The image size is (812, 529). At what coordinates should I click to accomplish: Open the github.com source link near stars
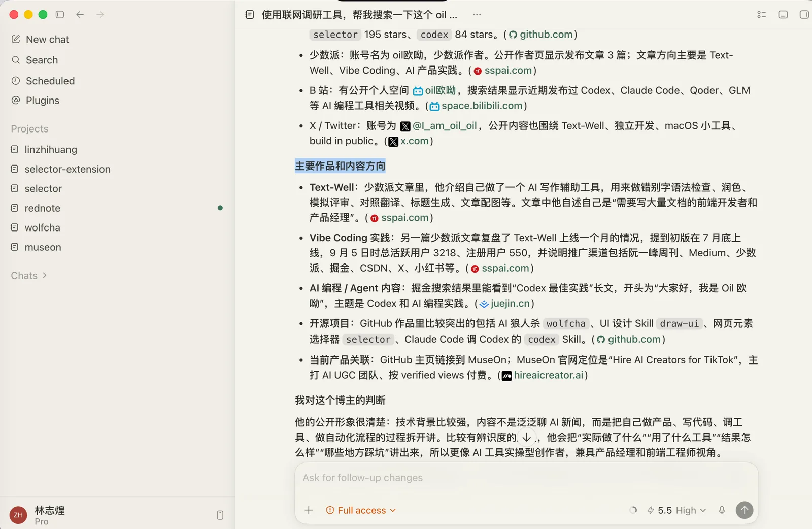click(x=541, y=35)
